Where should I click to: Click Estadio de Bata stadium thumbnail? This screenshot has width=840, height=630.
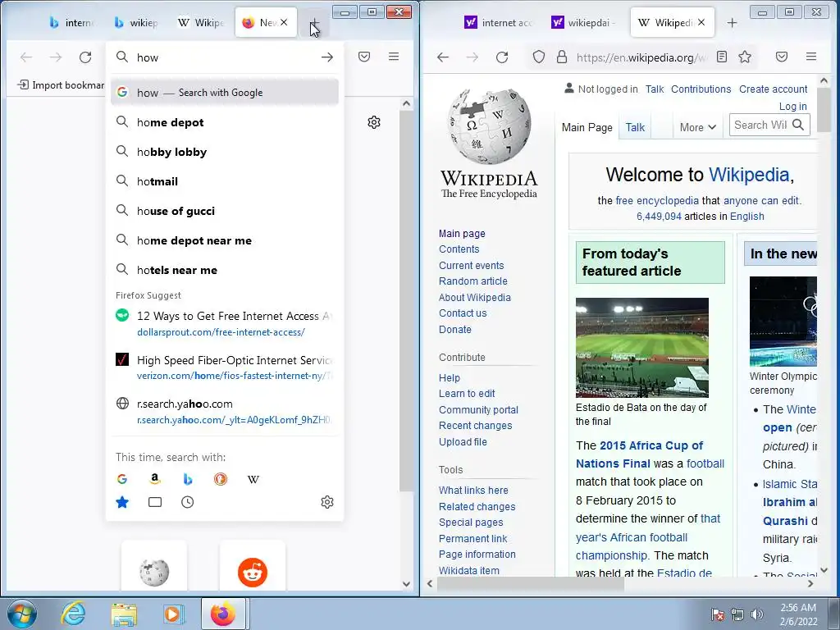641,347
